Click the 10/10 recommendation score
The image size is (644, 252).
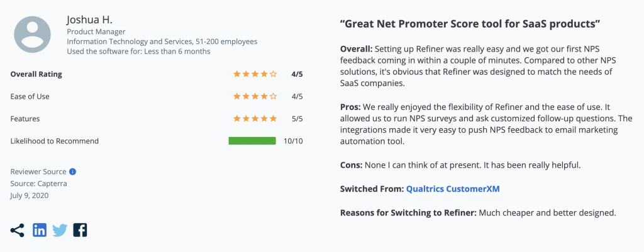pyautogui.click(x=293, y=141)
